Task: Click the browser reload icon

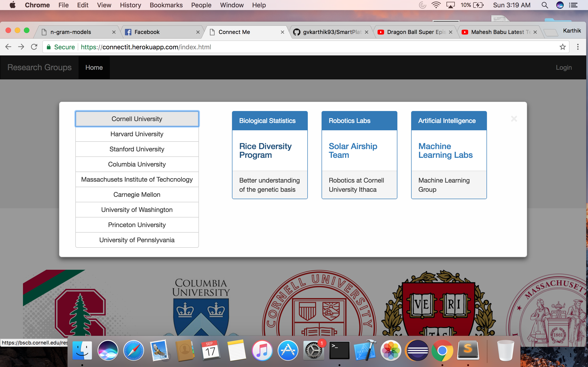Action: click(34, 47)
